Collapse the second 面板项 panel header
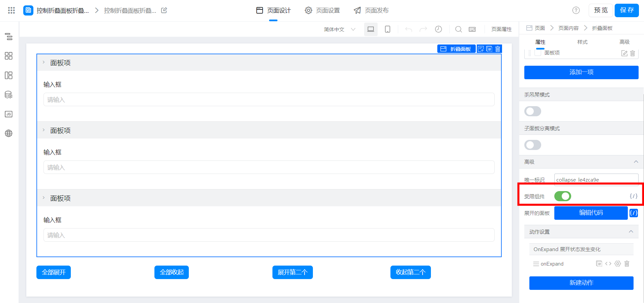644x303 pixels. [x=269, y=130]
